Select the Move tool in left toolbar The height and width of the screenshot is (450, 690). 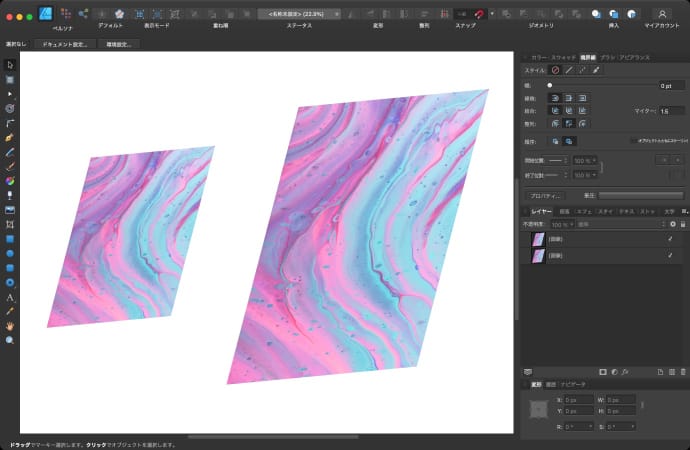[10, 64]
